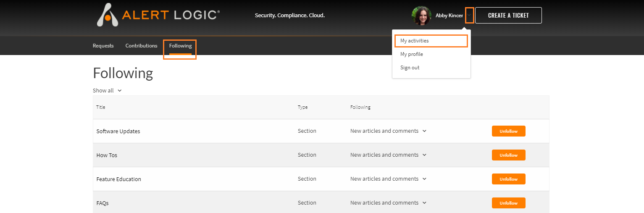Viewport: 644px width, 213px height.
Task: Switch to the Contributions tab
Action: (141, 46)
